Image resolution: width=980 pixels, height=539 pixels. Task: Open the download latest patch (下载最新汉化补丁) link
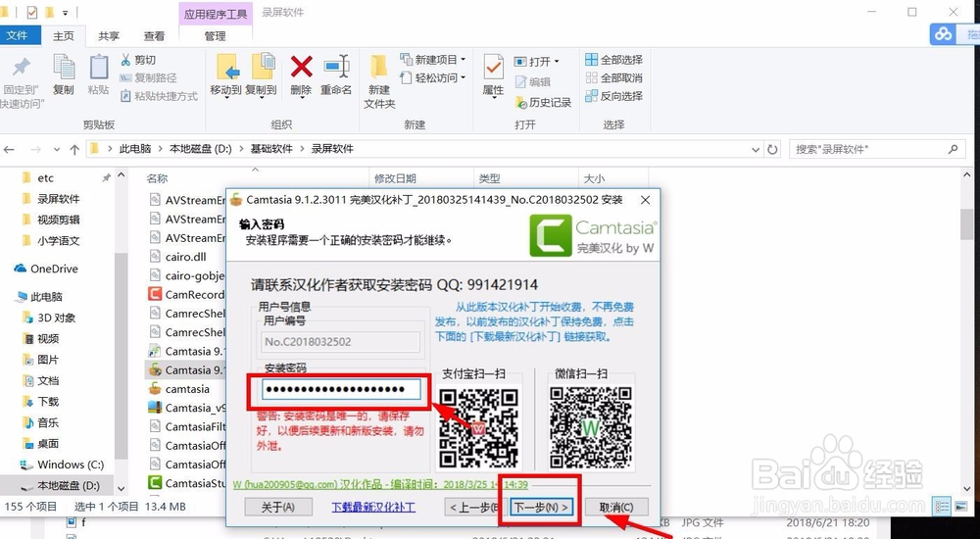(x=373, y=507)
